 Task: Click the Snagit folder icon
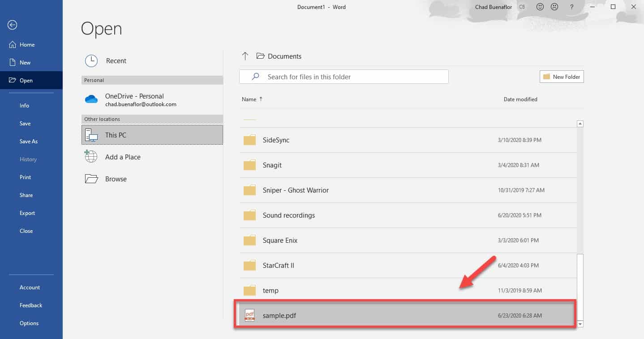coord(249,165)
